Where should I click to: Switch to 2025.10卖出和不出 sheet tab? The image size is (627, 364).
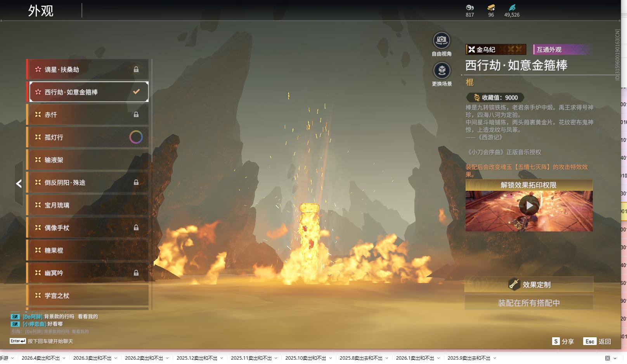click(305, 358)
